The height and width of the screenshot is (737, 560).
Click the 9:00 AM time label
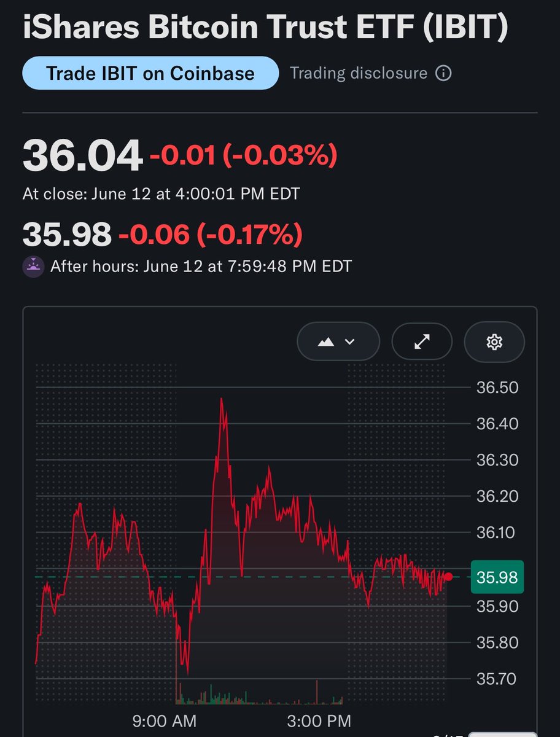coord(164,720)
